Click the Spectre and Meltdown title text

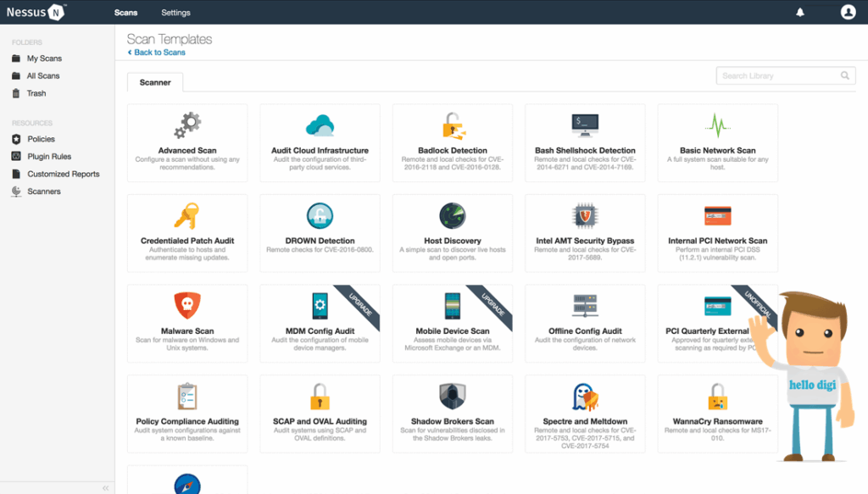[x=585, y=421]
